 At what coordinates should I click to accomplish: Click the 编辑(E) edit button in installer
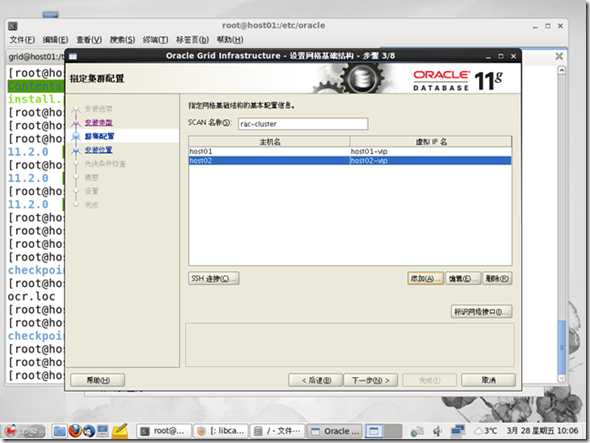pos(463,279)
